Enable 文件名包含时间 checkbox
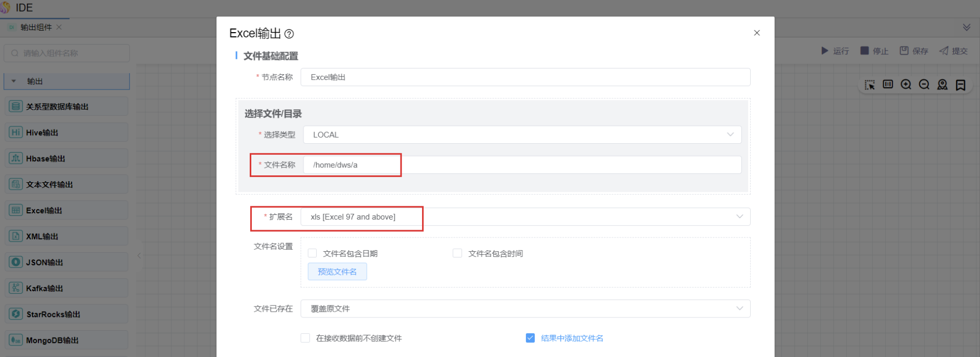 [457, 253]
